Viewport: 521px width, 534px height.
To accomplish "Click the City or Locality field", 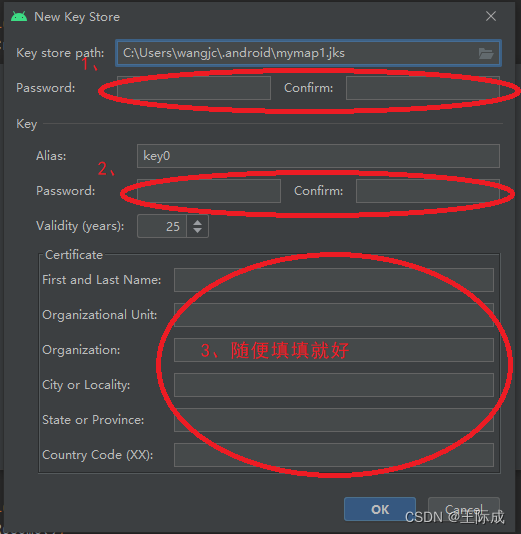I will [x=334, y=385].
